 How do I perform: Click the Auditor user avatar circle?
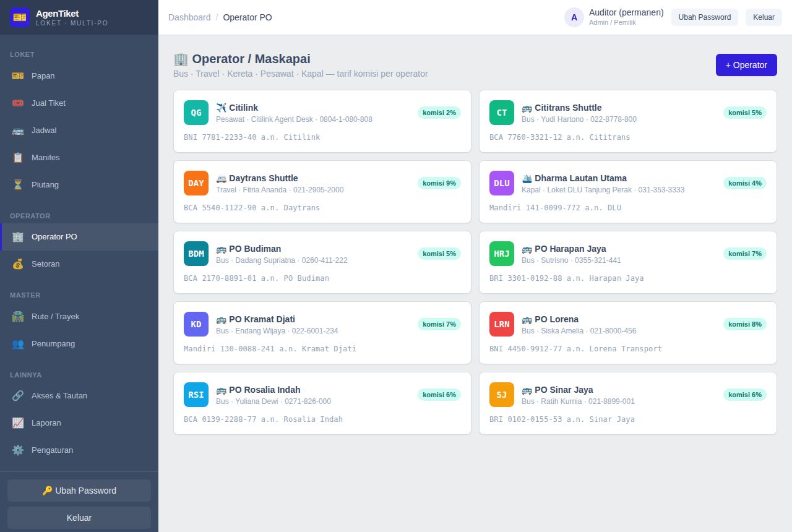(574, 17)
